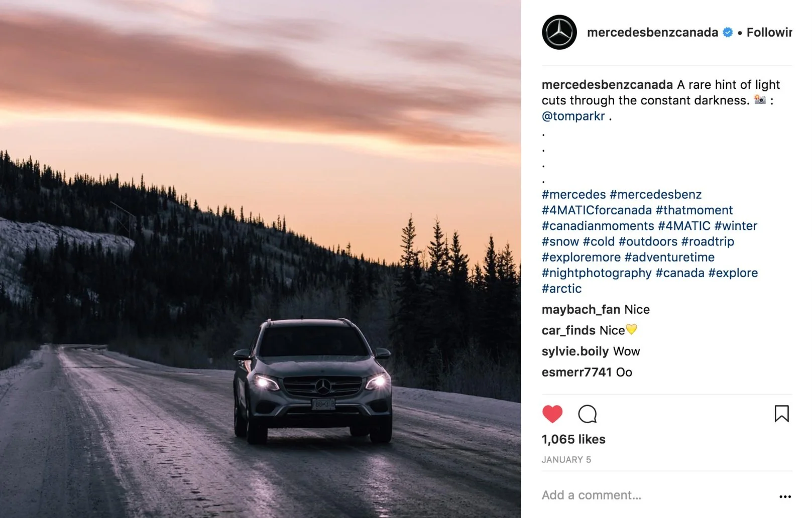Image resolution: width=812 pixels, height=518 pixels.
Task: Save post with the bookmark icon
Action: point(781,414)
